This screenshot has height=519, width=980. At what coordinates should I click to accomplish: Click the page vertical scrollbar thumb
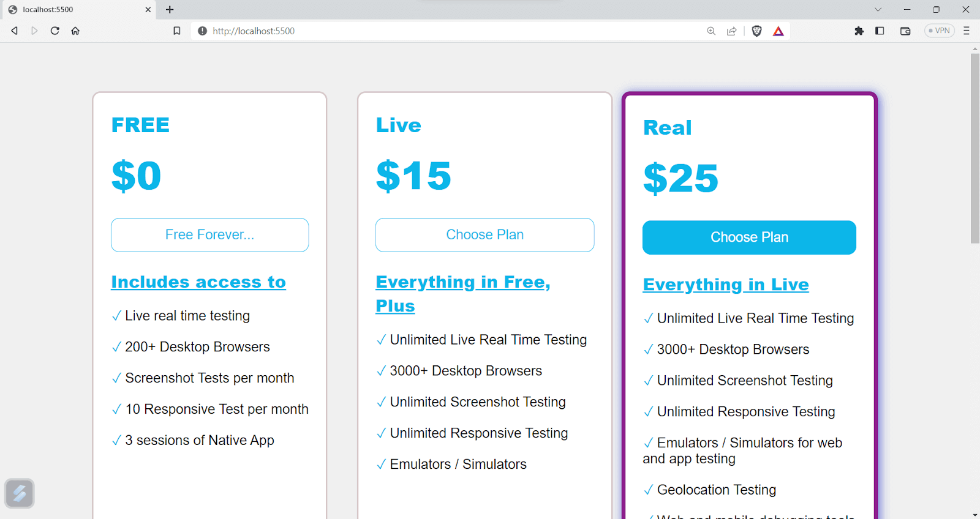[974, 147]
